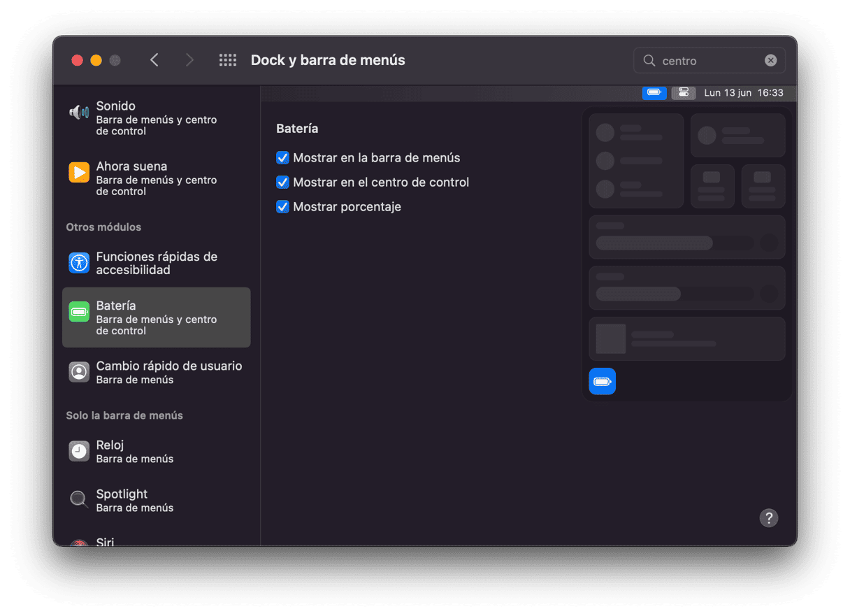The height and width of the screenshot is (616, 850).
Task: Click the "Batería" heading in the right pane
Action: 297,129
